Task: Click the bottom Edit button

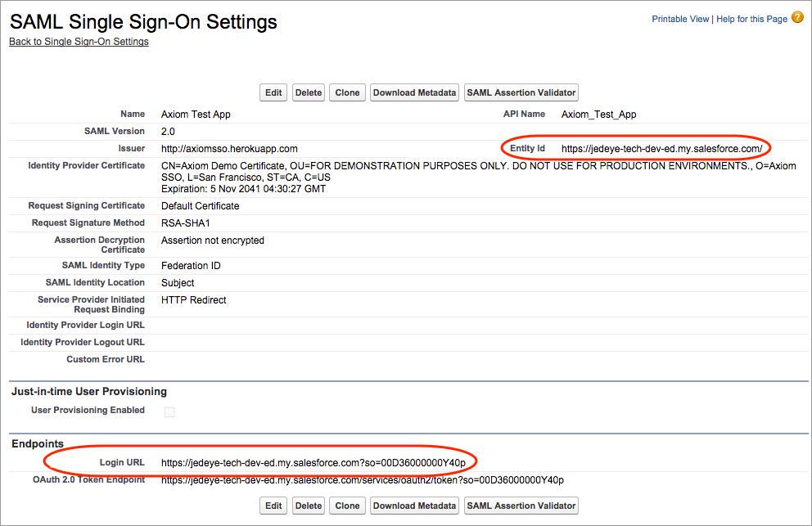Action: coord(273,506)
